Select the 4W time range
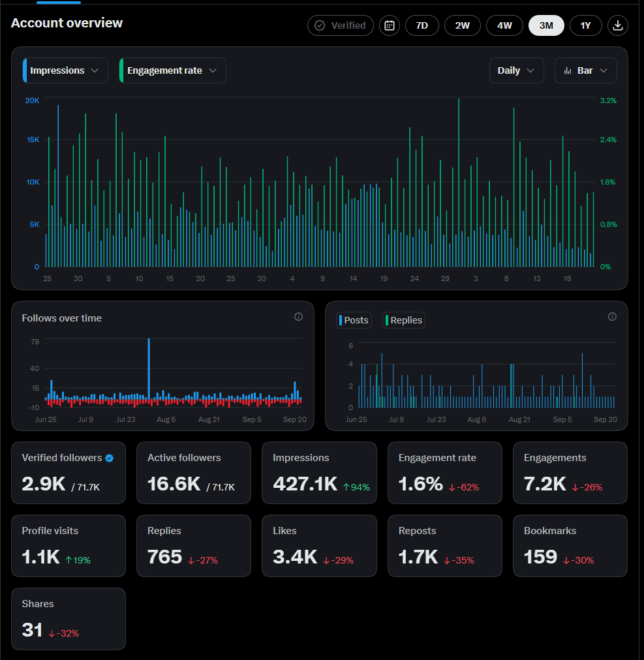Image resolution: width=644 pixels, height=660 pixels. pos(504,25)
